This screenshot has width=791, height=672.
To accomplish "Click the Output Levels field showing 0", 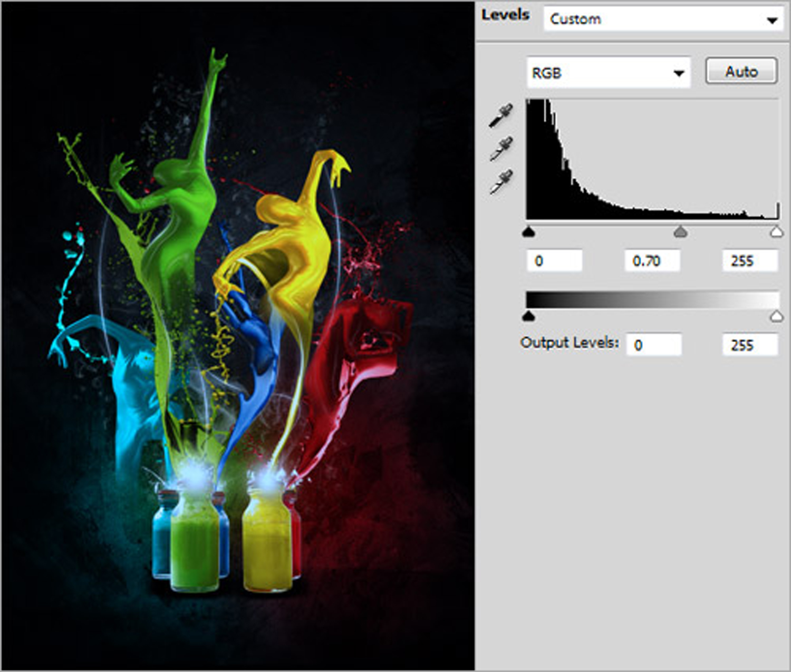I will pos(653,345).
